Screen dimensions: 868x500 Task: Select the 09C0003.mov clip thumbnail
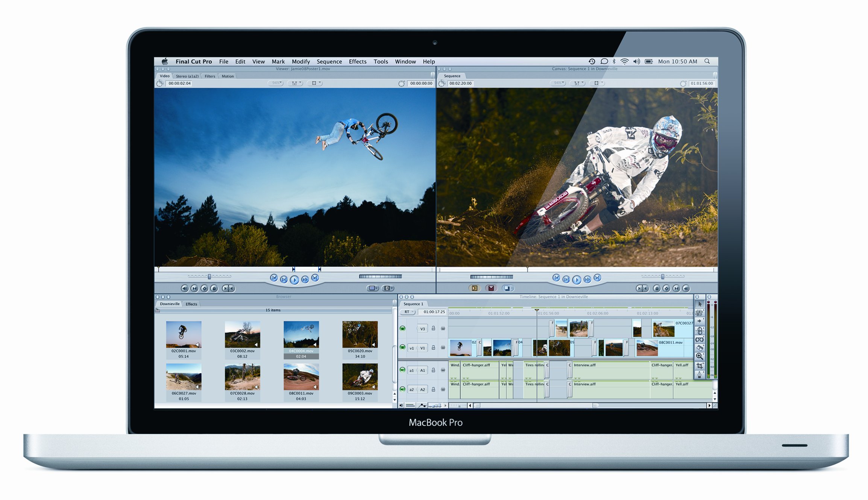click(360, 377)
